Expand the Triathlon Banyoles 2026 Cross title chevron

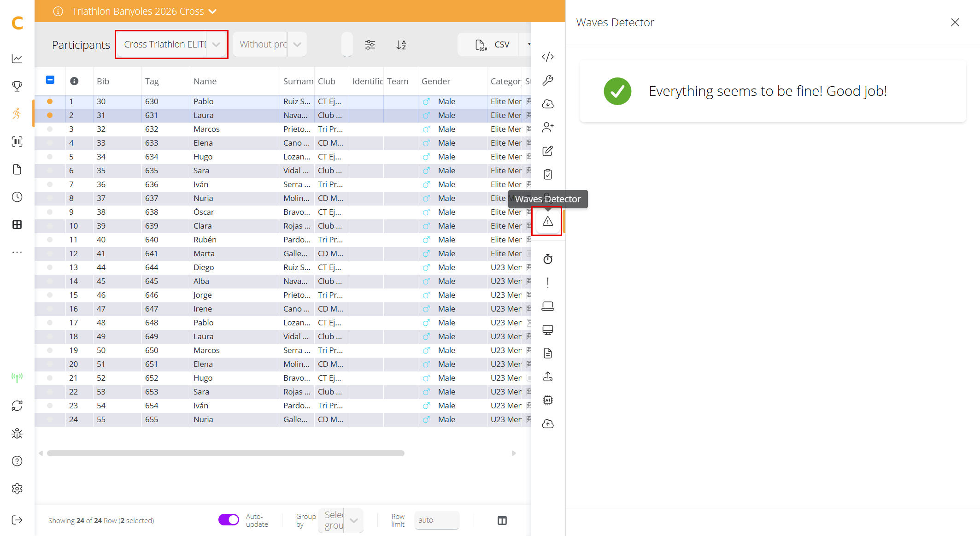coord(212,12)
